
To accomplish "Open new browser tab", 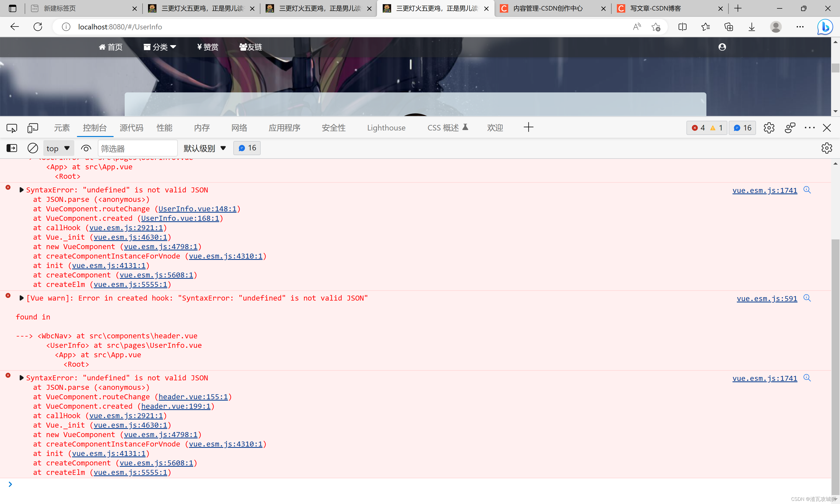I will (x=737, y=8).
